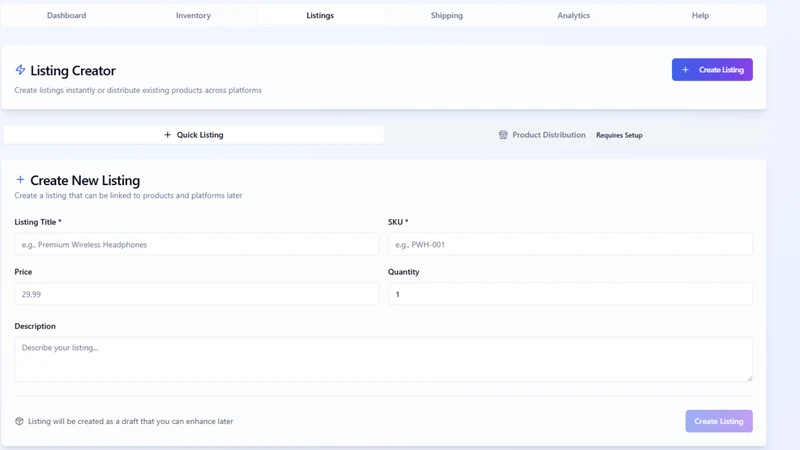Select the Listings tab
This screenshot has height=450, width=800.
tap(320, 15)
